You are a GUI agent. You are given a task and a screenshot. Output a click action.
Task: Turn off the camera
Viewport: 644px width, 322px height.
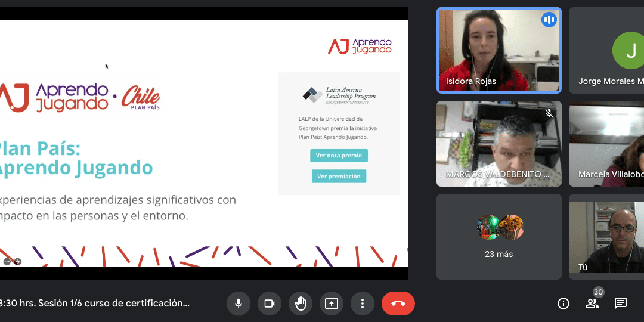pyautogui.click(x=270, y=304)
